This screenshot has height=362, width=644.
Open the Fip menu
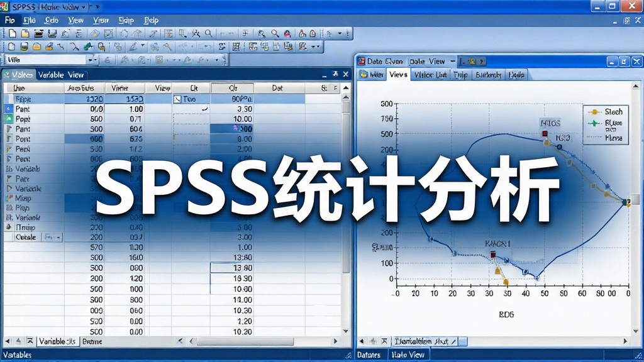point(10,20)
